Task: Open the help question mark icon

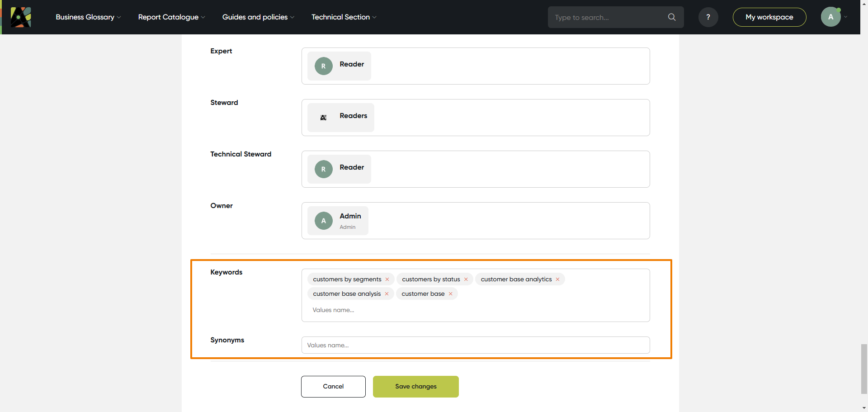Action: click(x=708, y=17)
